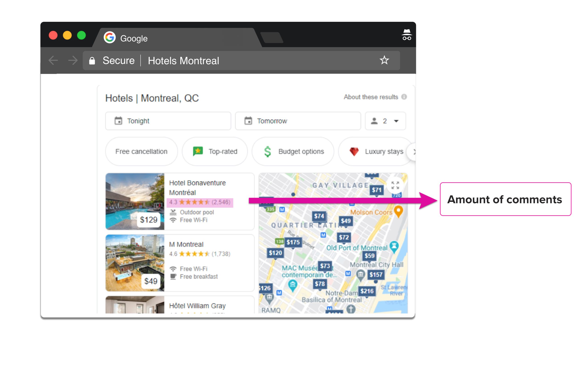Image resolution: width=588 pixels, height=377 pixels.
Task: Click the $216 map price marker
Action: click(367, 291)
